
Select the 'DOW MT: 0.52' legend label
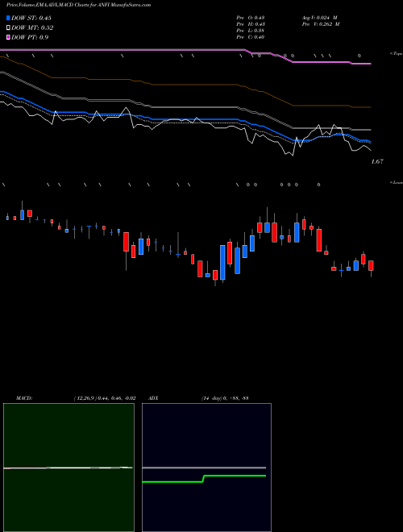pos(32,28)
